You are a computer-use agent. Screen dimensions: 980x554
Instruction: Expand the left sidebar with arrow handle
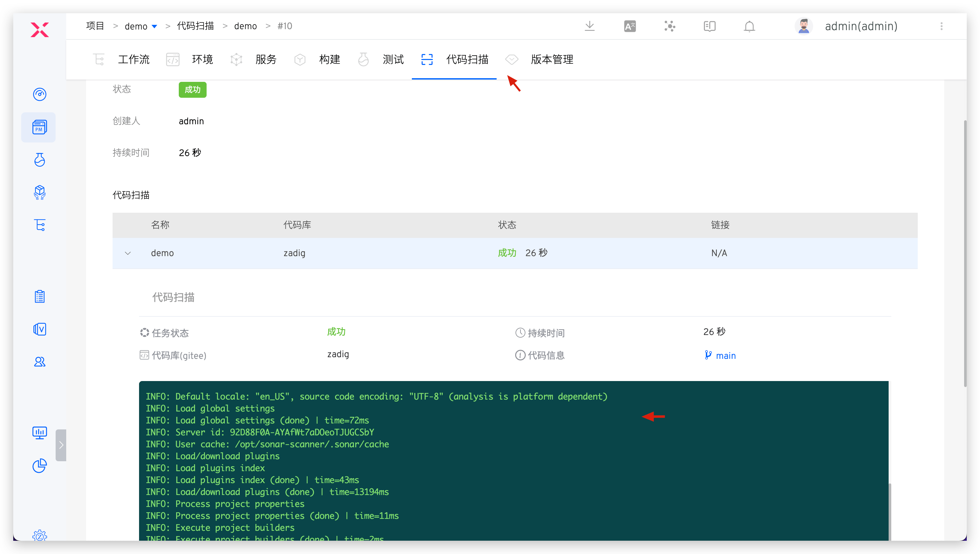coord(61,445)
